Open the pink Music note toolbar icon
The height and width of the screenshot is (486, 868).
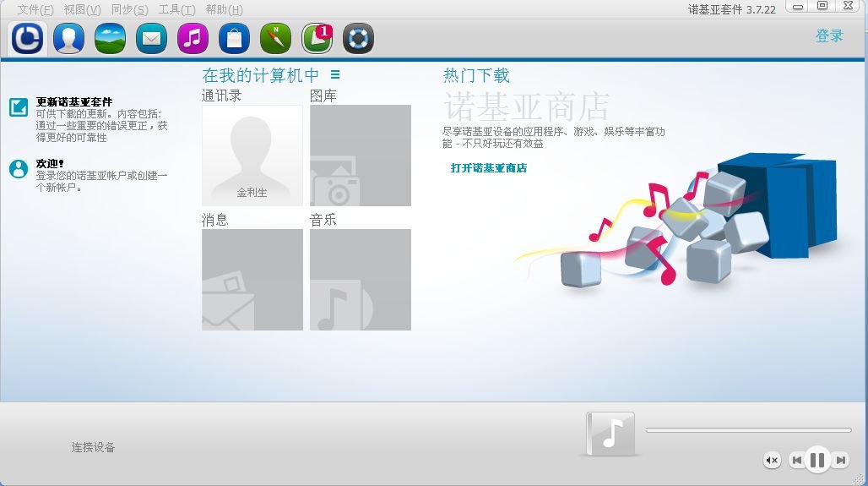[x=193, y=39]
